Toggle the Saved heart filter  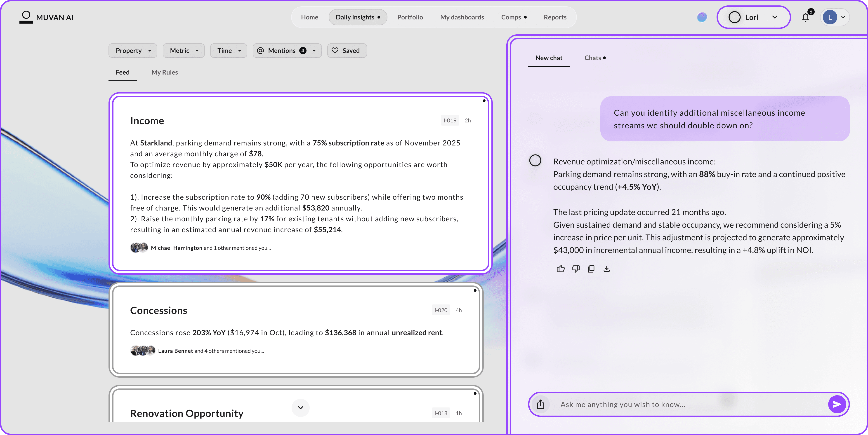click(x=347, y=51)
